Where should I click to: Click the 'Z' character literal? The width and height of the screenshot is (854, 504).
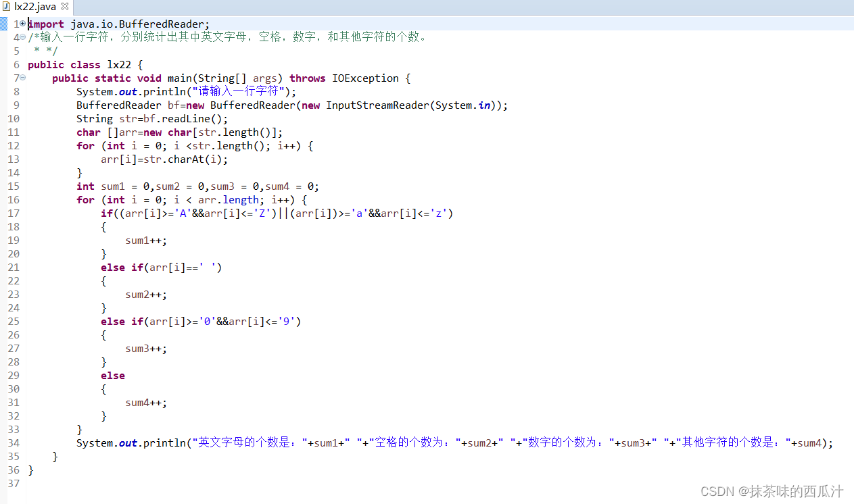[262, 213]
